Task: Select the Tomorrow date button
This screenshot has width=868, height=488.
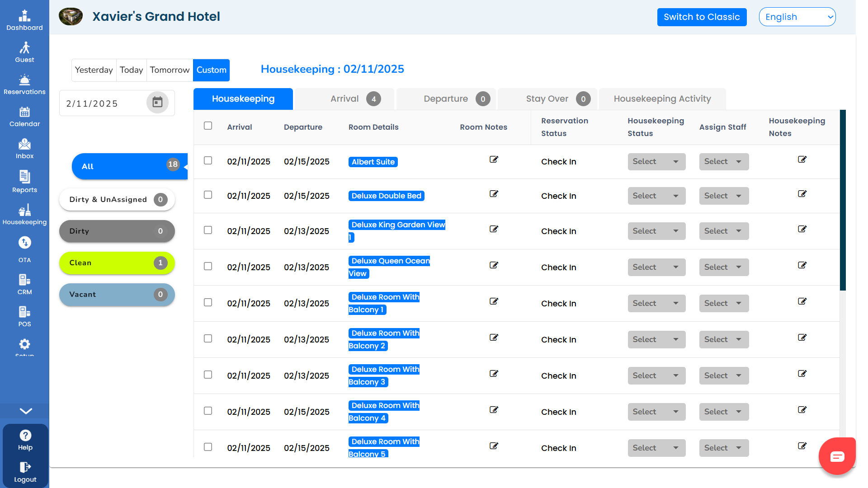Action: click(x=170, y=70)
